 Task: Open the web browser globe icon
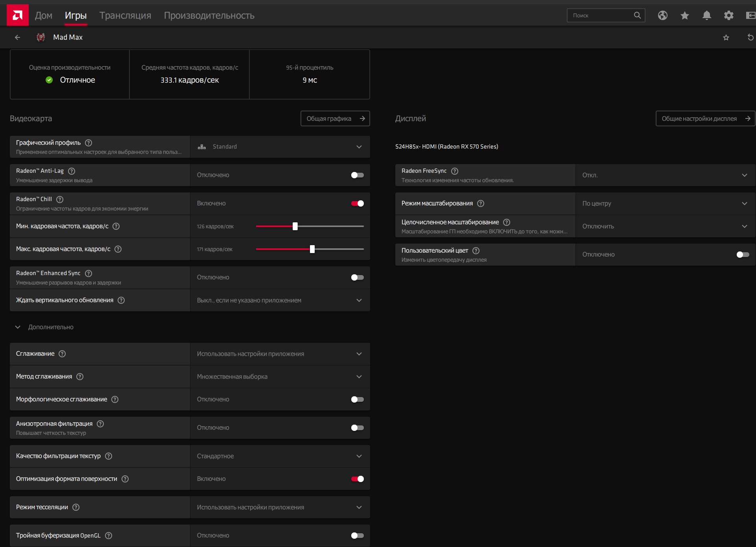(663, 15)
